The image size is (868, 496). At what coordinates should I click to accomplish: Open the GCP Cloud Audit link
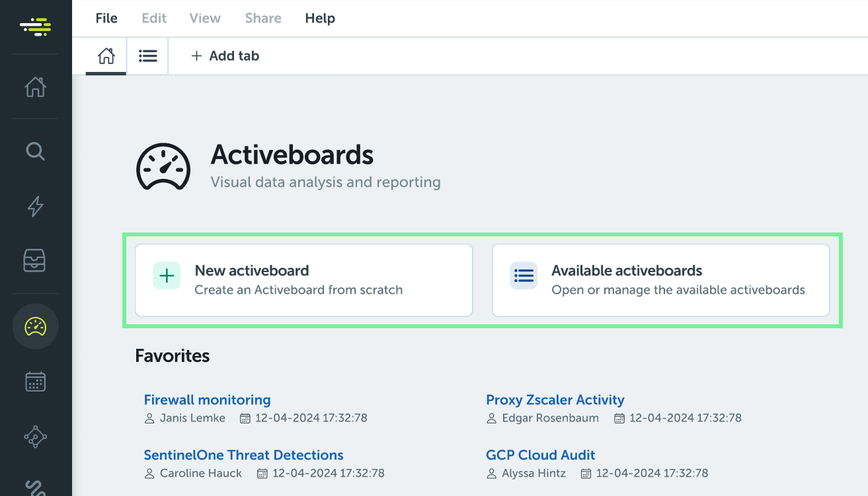click(540, 455)
